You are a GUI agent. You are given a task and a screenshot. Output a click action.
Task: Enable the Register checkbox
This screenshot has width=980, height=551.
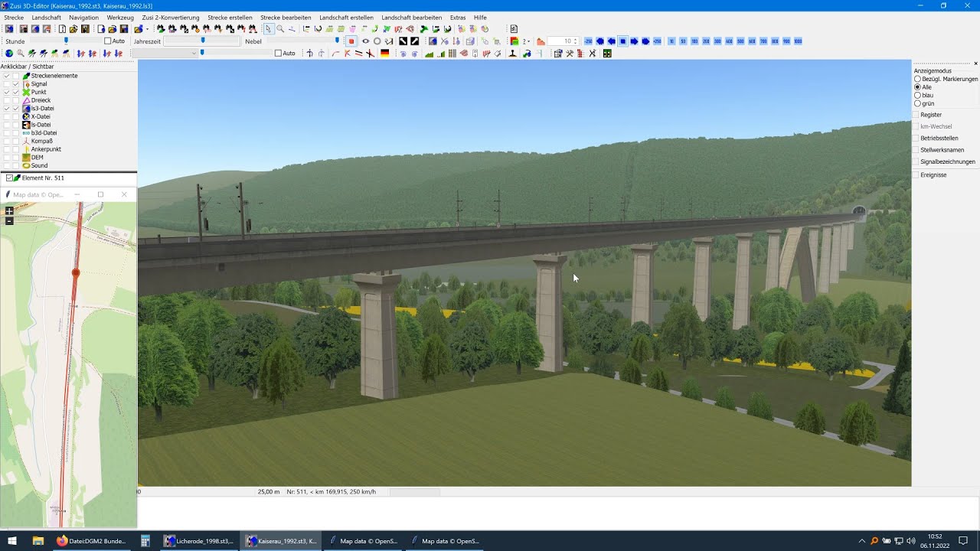[915, 115]
